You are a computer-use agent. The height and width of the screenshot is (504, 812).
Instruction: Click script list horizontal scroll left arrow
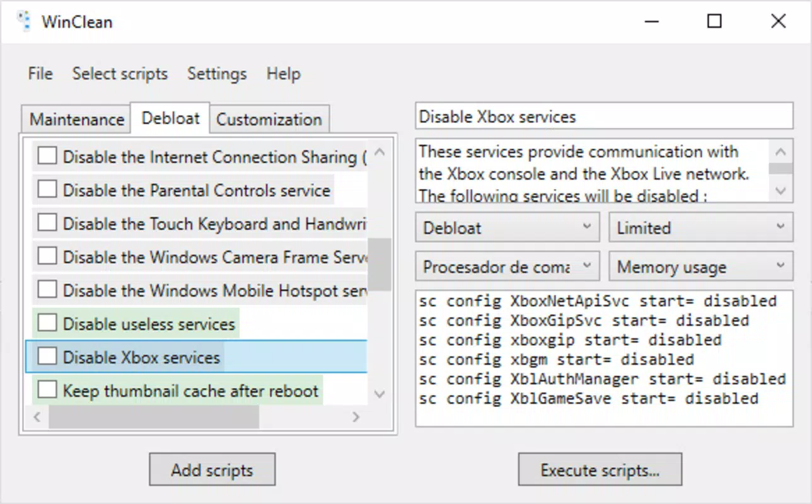[37, 417]
